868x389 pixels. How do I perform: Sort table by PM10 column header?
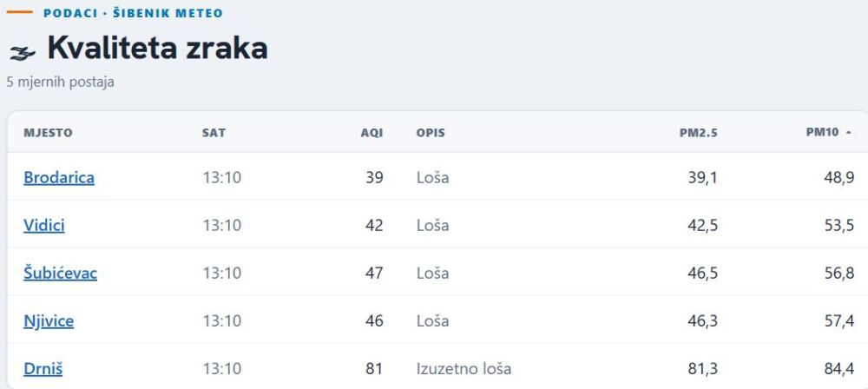(x=822, y=133)
